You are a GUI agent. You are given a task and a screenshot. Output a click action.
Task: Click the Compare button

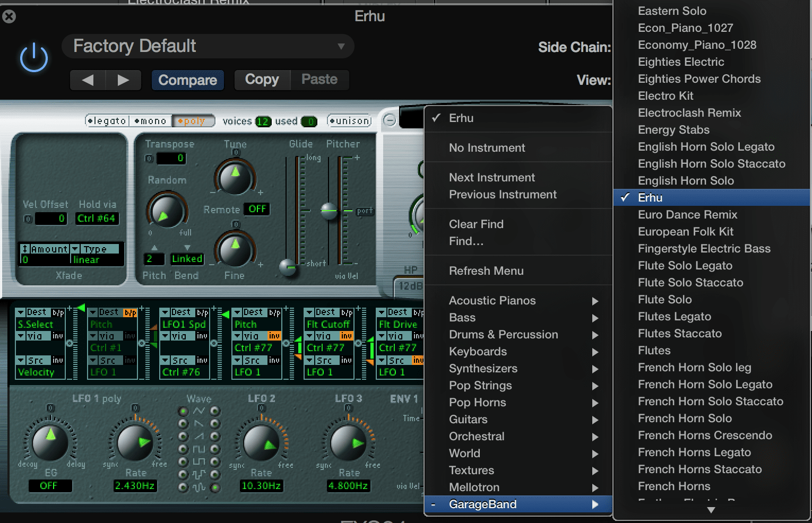187,80
